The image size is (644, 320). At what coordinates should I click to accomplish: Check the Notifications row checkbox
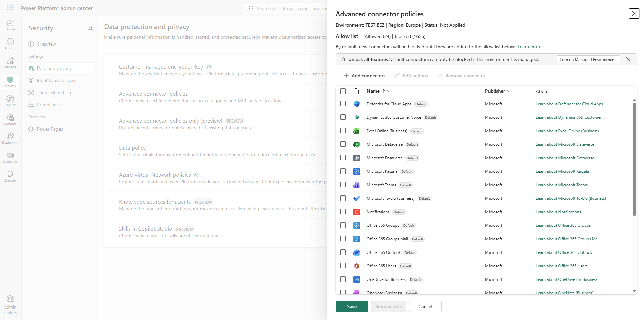[343, 212]
